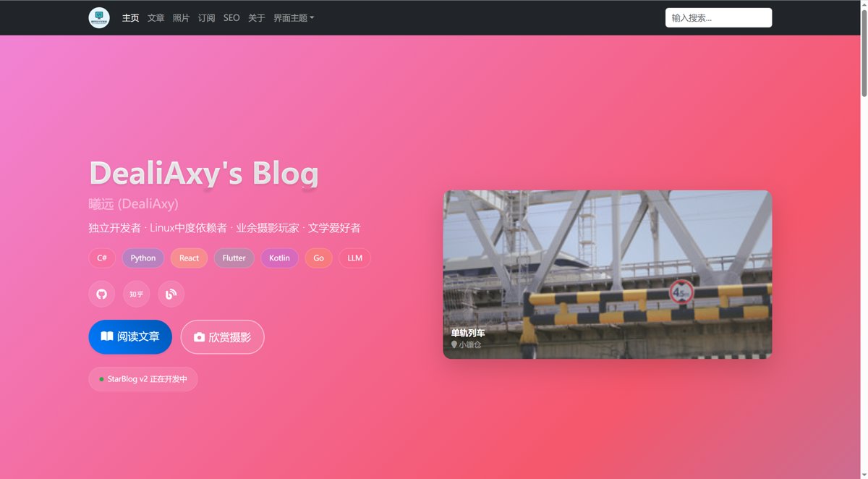868x479 pixels.
Task: Open the 博客园 social icon
Action: tap(171, 294)
